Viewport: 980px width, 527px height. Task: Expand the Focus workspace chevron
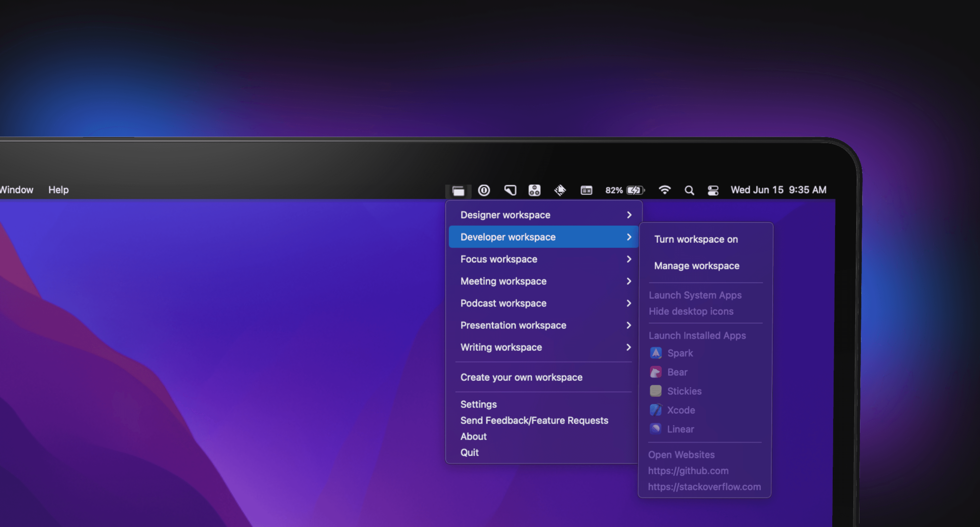pyautogui.click(x=629, y=259)
